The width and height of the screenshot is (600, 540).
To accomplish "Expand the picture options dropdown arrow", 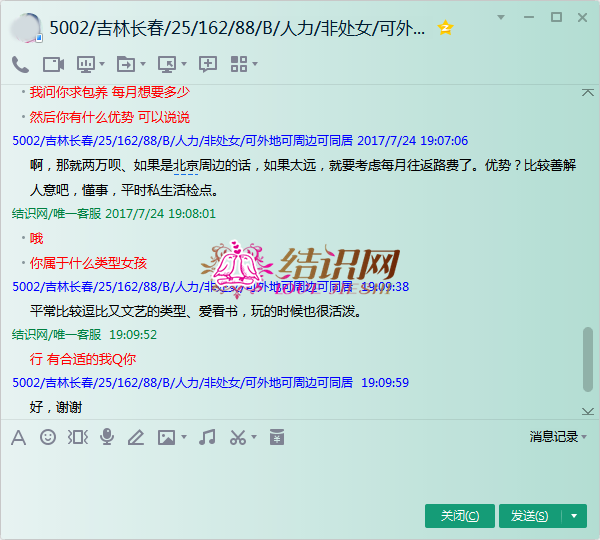I will [x=184, y=437].
